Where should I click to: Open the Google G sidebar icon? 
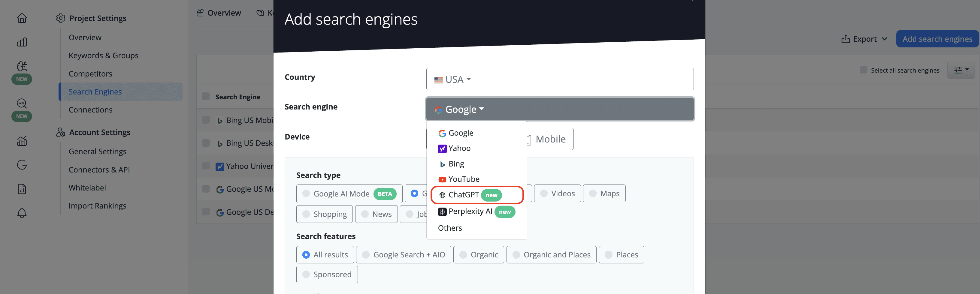point(22,165)
